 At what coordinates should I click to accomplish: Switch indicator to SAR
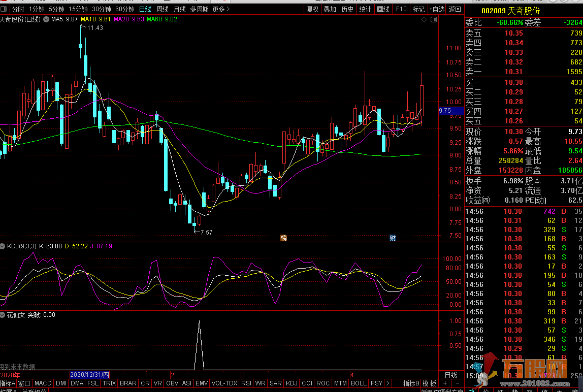tap(276, 383)
